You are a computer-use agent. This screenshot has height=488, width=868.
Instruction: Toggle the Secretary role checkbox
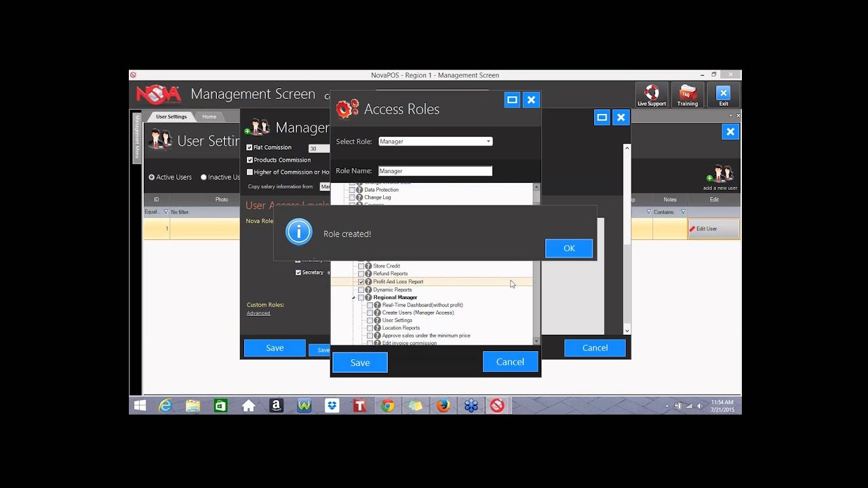[298, 272]
